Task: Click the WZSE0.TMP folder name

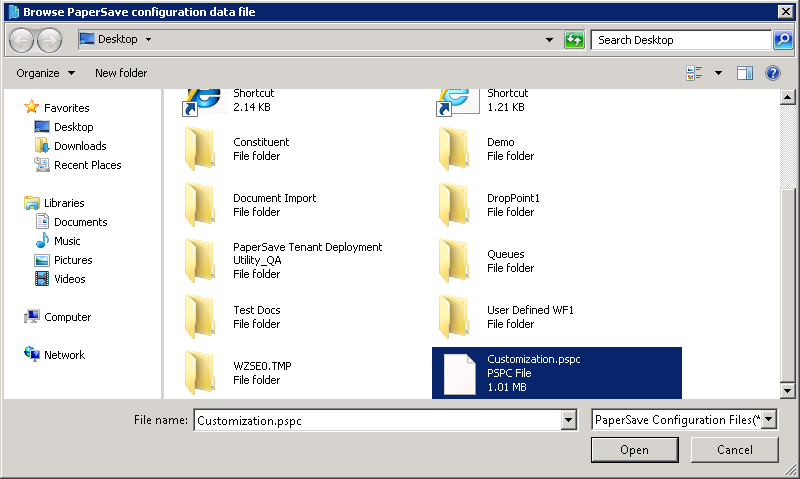Action: [x=262, y=366]
